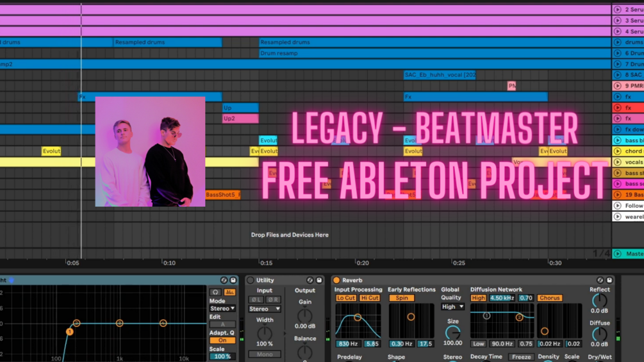
Task: Turn off the Reverb device activator
Action: click(336, 281)
